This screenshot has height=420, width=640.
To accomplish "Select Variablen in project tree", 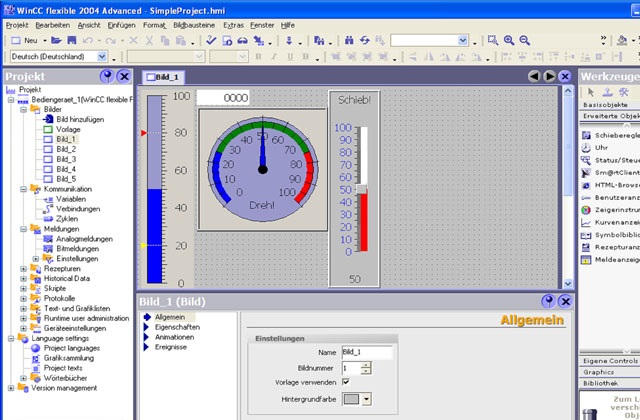I will coord(71,199).
